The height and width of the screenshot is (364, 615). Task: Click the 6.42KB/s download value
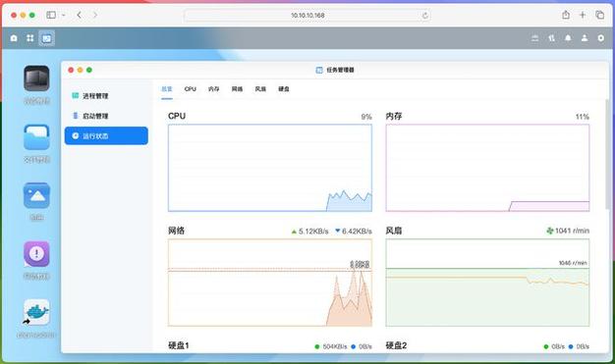[x=357, y=232]
